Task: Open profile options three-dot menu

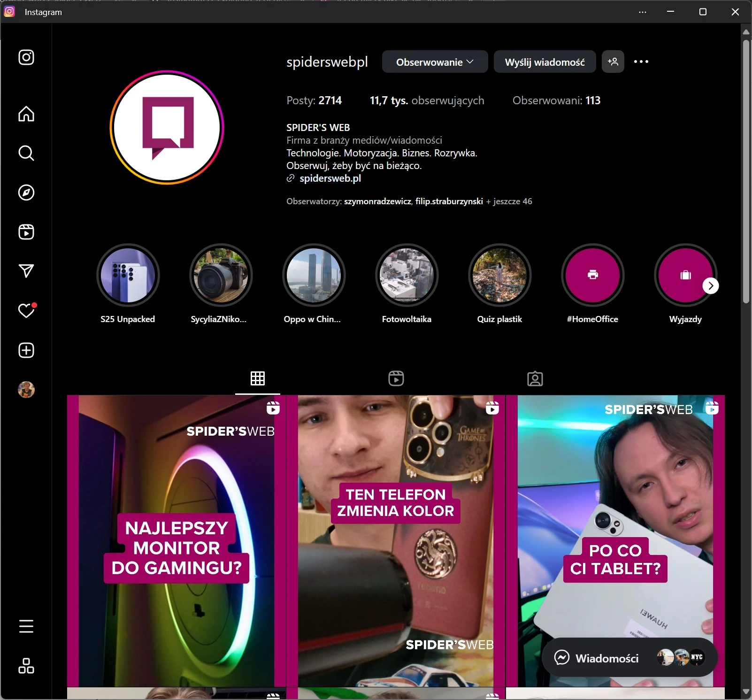Action: click(641, 62)
